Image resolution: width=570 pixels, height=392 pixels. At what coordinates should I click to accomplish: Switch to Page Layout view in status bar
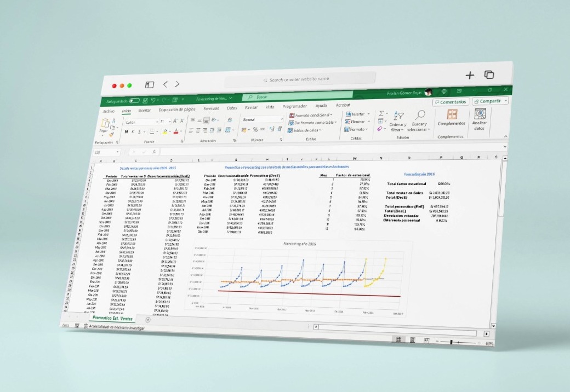[413, 341]
